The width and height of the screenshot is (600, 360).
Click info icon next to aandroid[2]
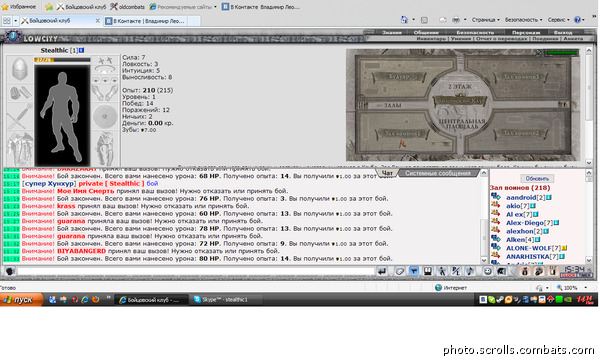pyautogui.click(x=549, y=197)
